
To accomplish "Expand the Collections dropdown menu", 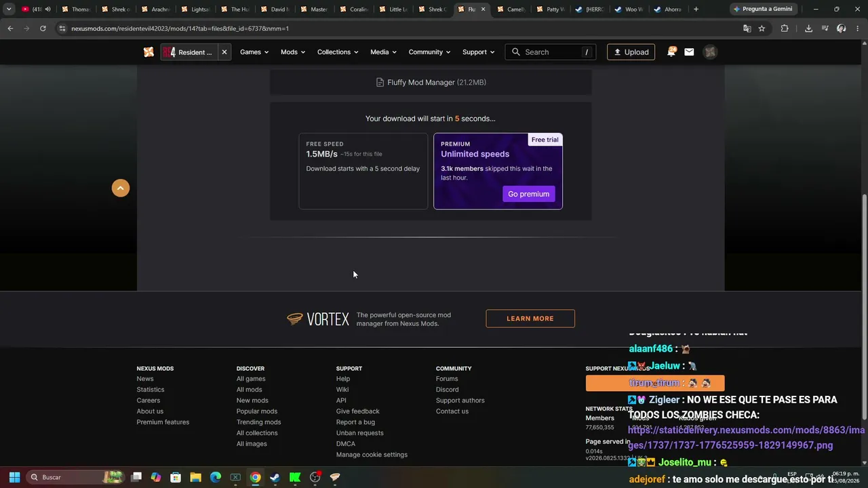I will 338,52.
